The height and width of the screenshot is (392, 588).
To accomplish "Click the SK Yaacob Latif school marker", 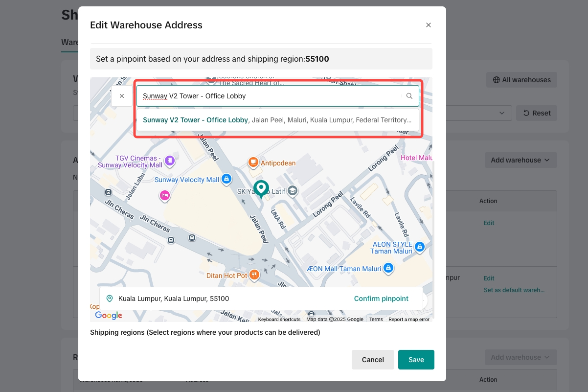I will tap(293, 191).
